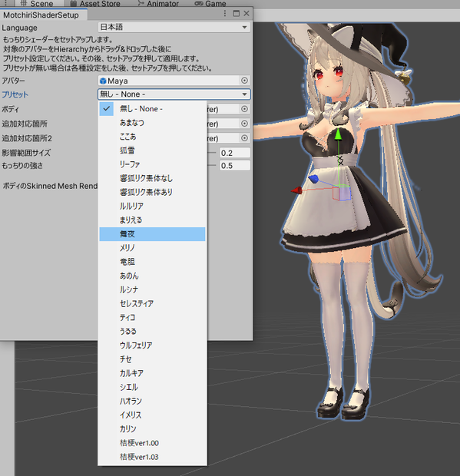Choose the 舞夜 preset from list
The height and width of the screenshot is (476, 460).
(152, 234)
